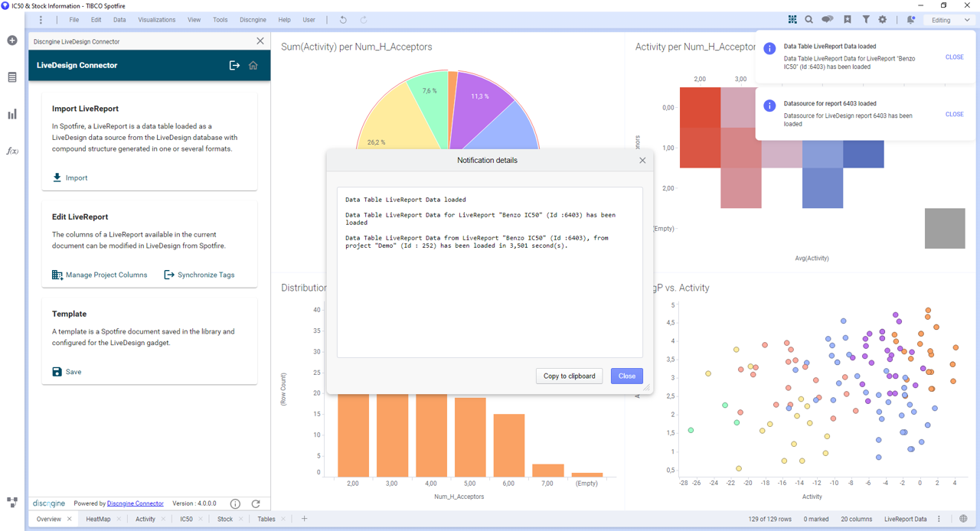Open the Tools menu
Image resolution: width=980 pixels, height=531 pixels.
220,20
